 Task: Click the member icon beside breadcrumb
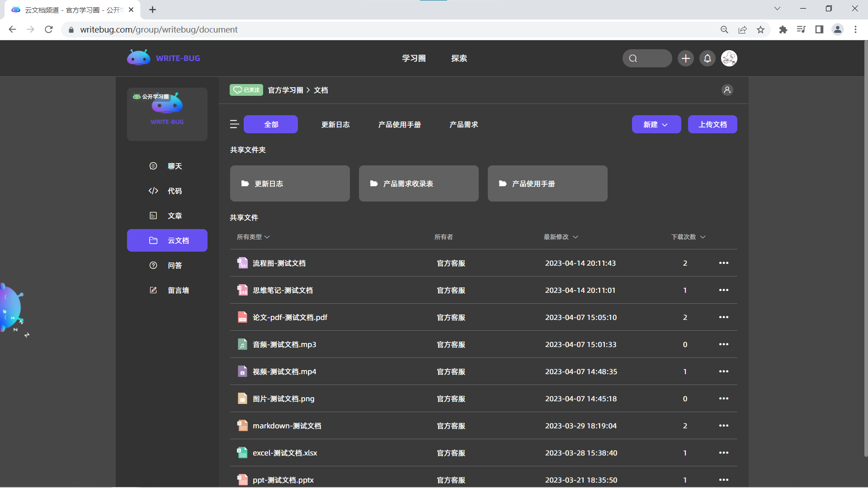(727, 90)
